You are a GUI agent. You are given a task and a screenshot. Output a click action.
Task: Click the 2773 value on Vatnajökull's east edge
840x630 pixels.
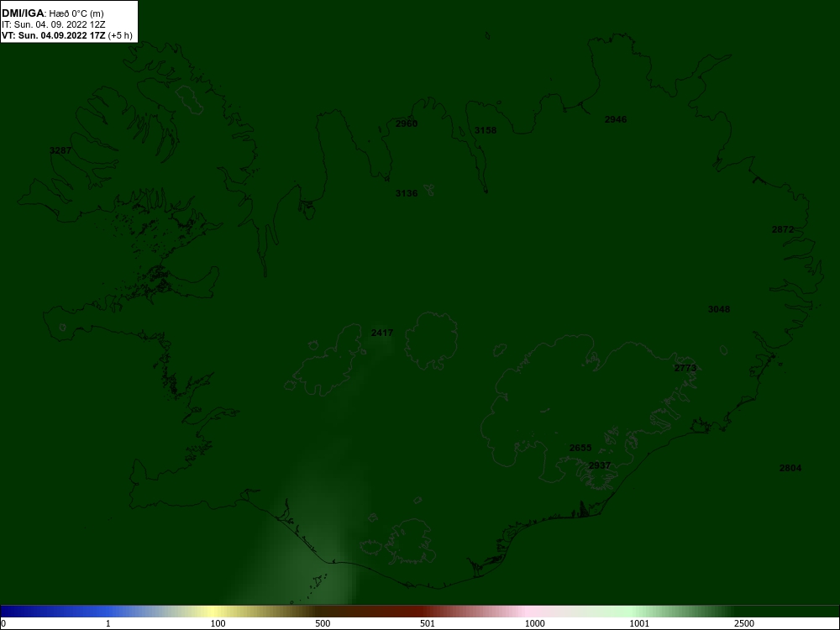[685, 368]
